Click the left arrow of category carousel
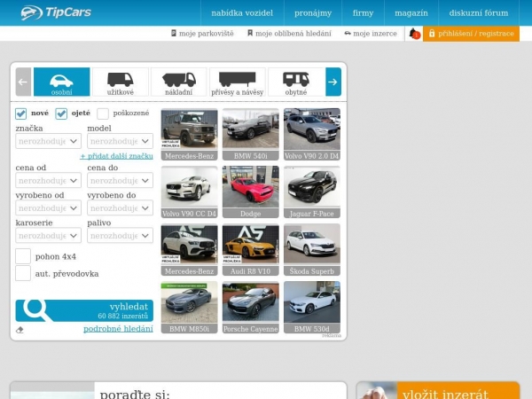Image resolution: width=532 pixels, height=399 pixels. pos(23,82)
